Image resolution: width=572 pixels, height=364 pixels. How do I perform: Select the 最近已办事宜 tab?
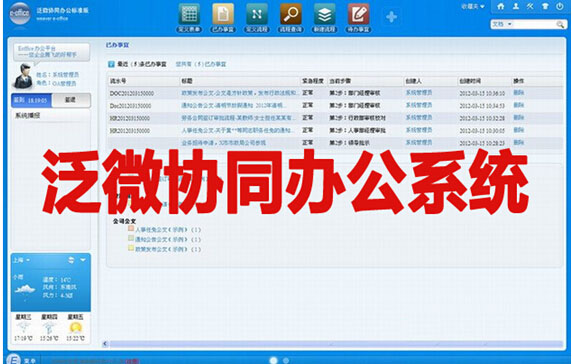[x=142, y=64]
